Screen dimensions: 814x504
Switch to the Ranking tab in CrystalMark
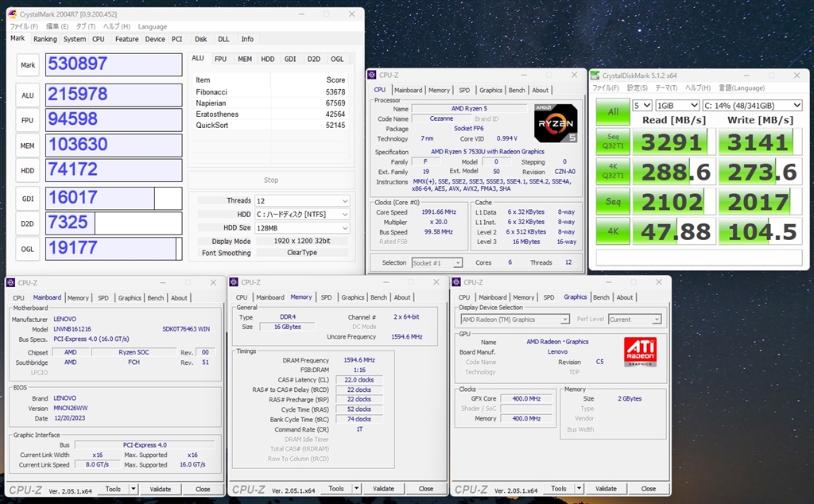tap(45, 39)
